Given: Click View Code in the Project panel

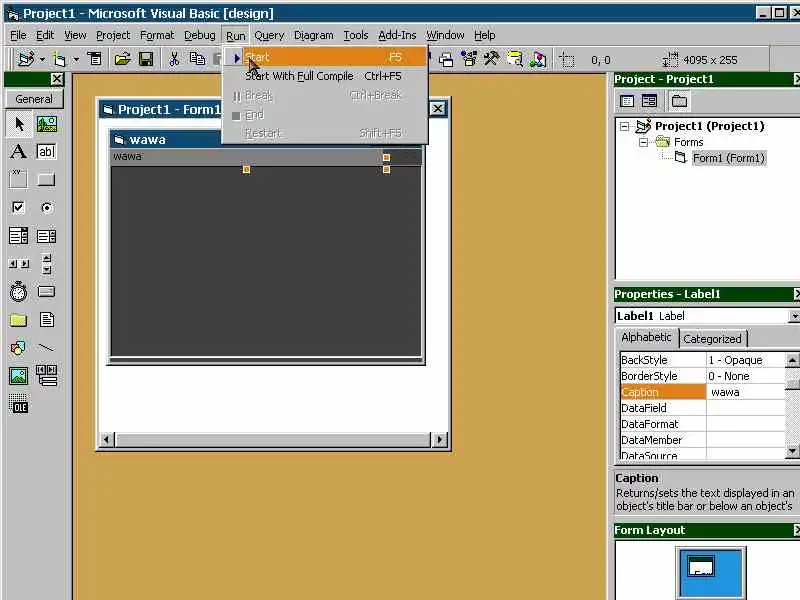Looking at the screenshot, I should tap(627, 101).
